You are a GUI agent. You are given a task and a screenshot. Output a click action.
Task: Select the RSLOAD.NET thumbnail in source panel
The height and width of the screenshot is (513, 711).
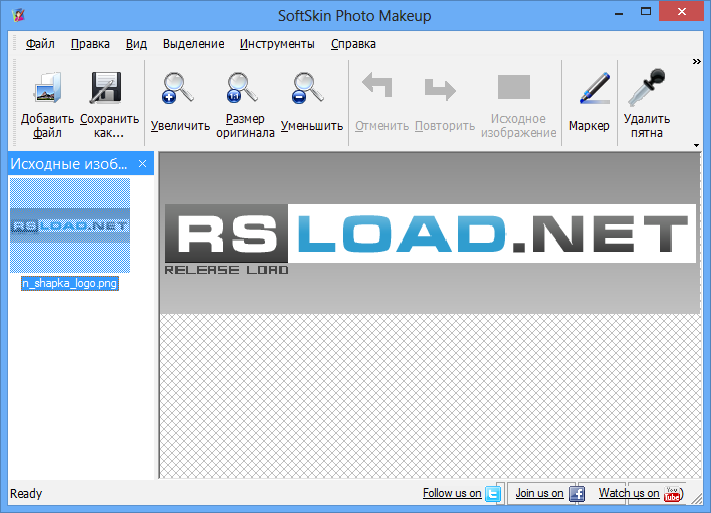(x=70, y=225)
